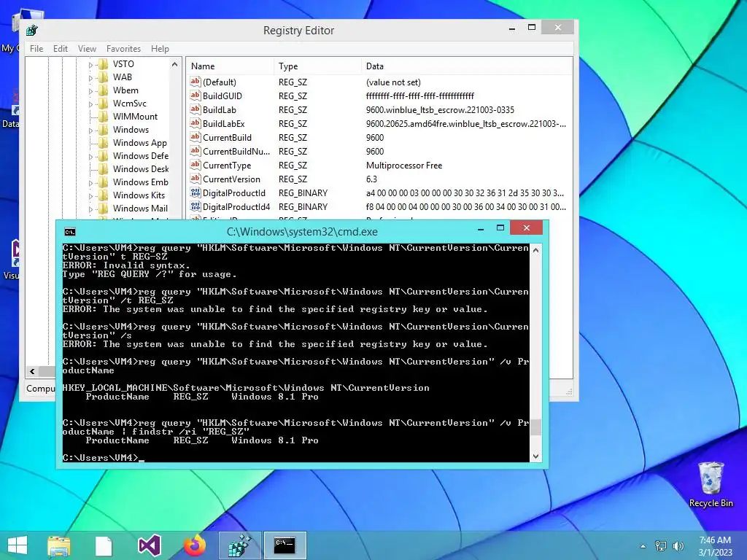Expand the Windows Kits key node

click(x=90, y=195)
